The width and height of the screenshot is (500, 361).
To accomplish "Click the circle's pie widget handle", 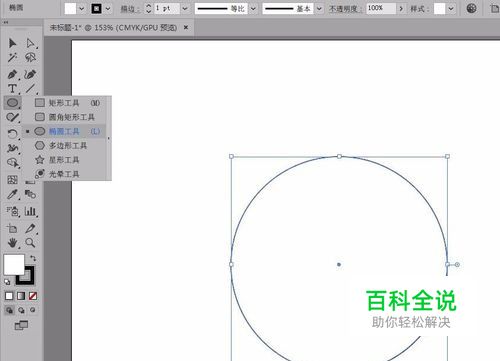I will click(457, 264).
